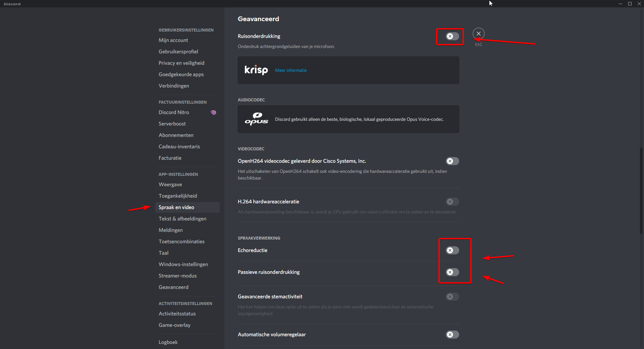Go to Privacy en veiligheid
The height and width of the screenshot is (349, 644).
point(181,63)
